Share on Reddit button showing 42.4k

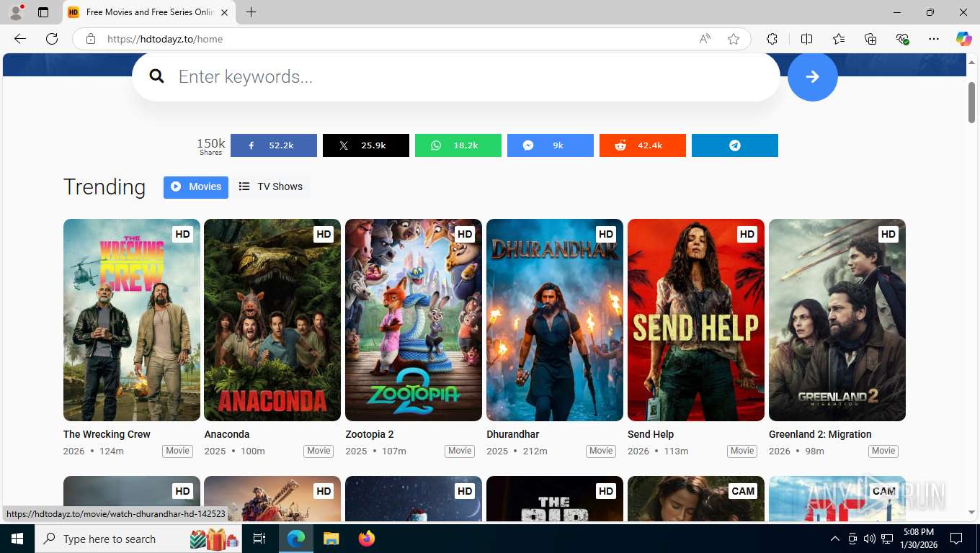click(x=643, y=145)
